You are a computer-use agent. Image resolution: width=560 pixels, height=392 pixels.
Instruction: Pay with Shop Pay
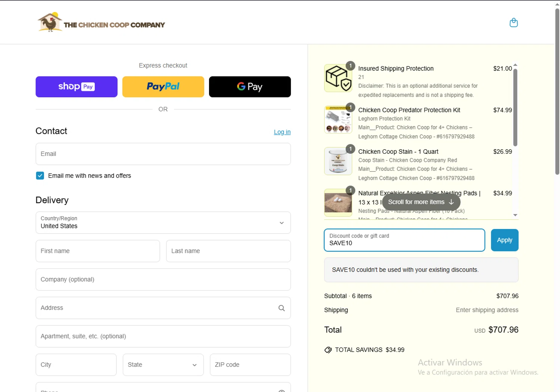coord(77,87)
